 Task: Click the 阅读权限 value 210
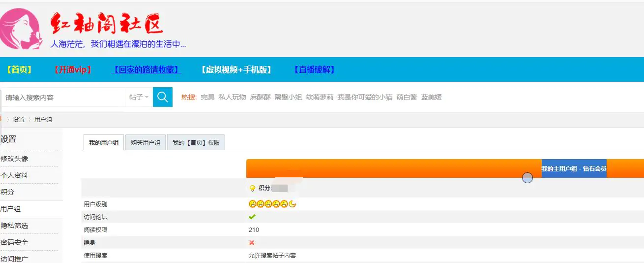point(254,230)
